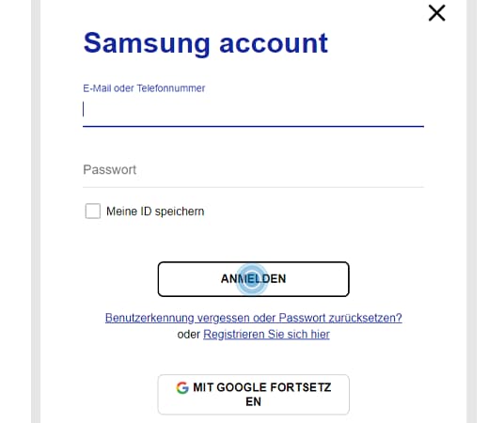The height and width of the screenshot is (423, 504).
Task: Focus the E-Mail oder Telefonnummer input field
Action: (253, 110)
